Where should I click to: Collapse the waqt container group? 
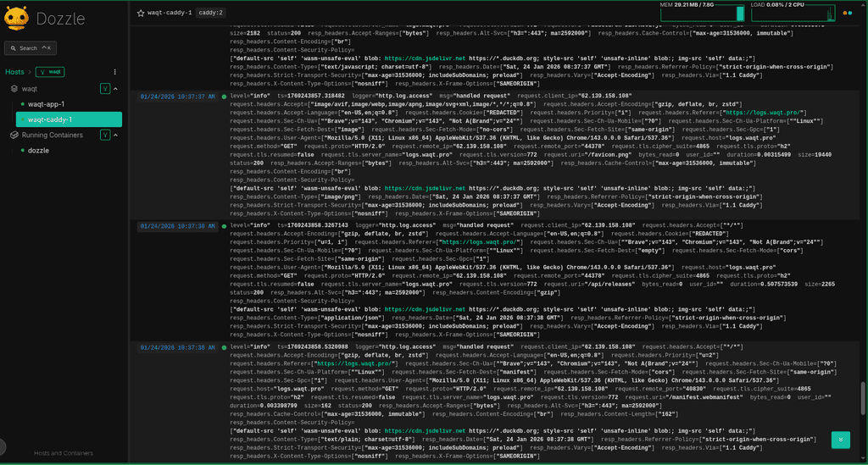point(115,88)
